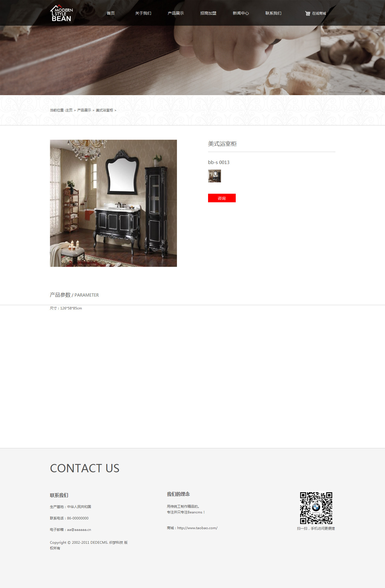Open the shopping cart icon
This screenshot has width=385, height=588.
coord(307,13)
